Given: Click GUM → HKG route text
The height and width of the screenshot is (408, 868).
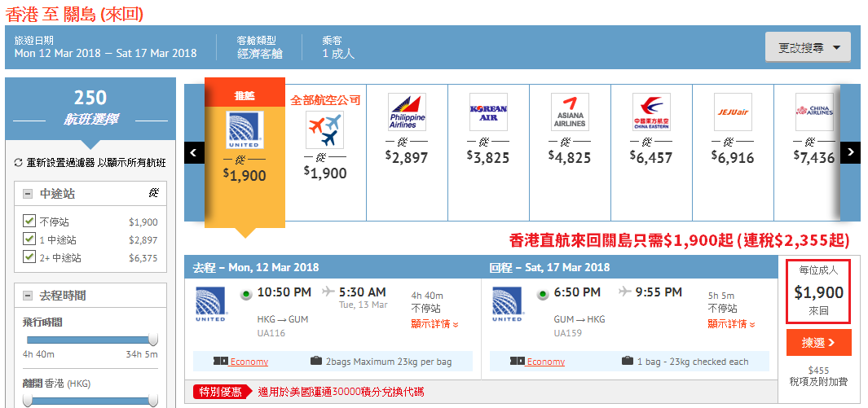Looking at the screenshot, I should 579,319.
